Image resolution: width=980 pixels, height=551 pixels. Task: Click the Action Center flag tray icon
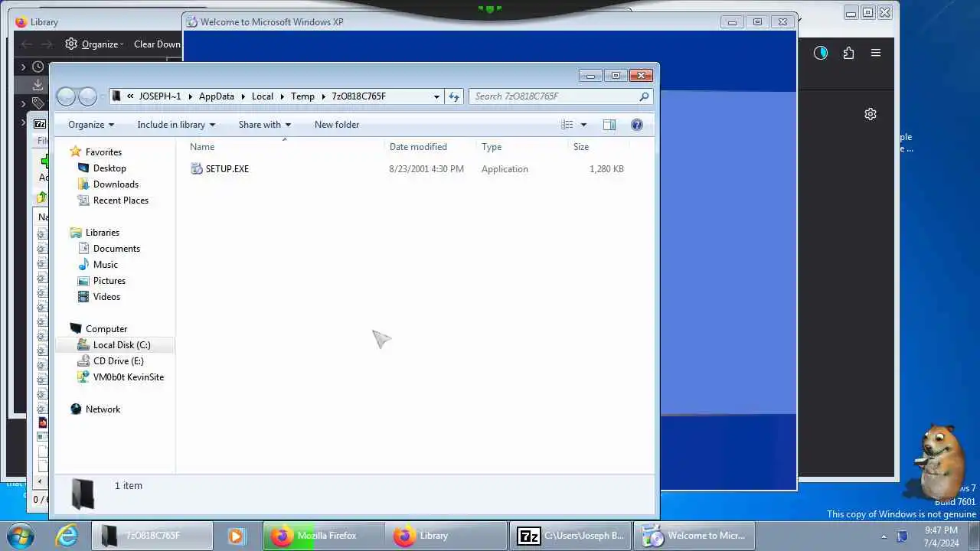coord(902,536)
